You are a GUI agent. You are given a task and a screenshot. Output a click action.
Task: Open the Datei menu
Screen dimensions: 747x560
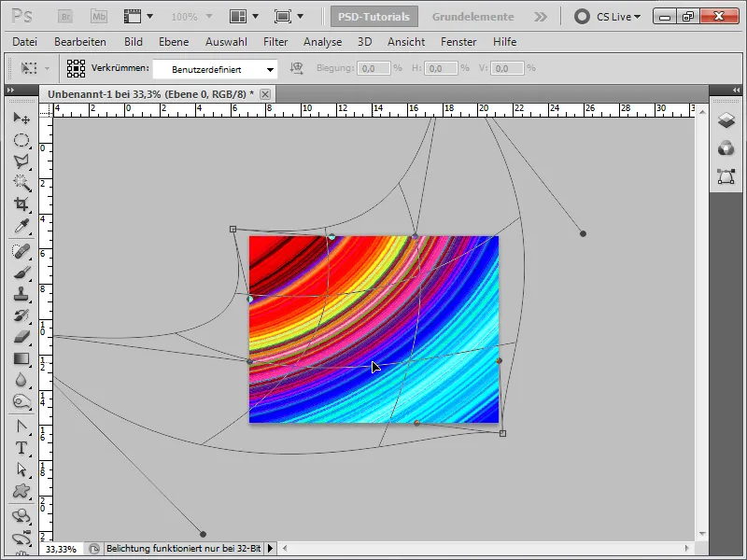click(x=25, y=42)
